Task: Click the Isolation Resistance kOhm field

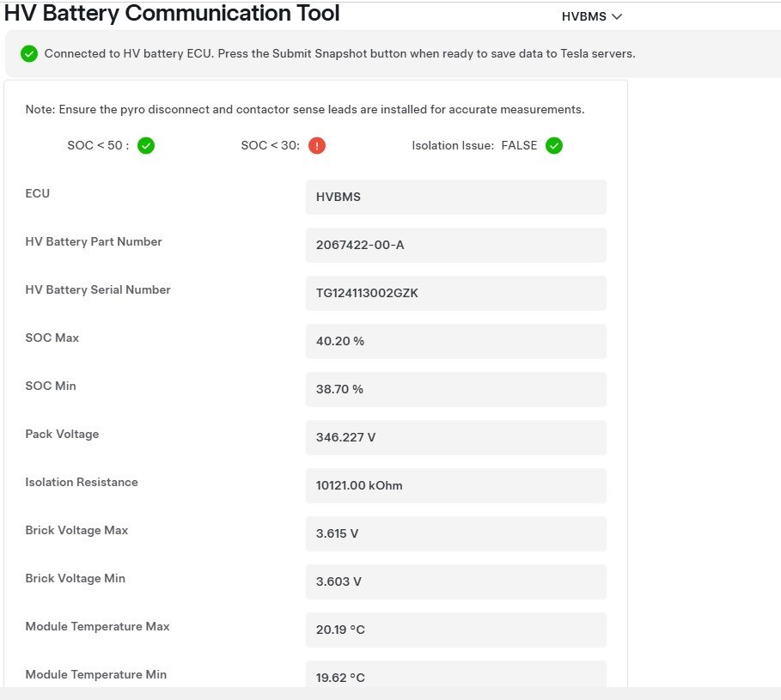Action: [455, 485]
